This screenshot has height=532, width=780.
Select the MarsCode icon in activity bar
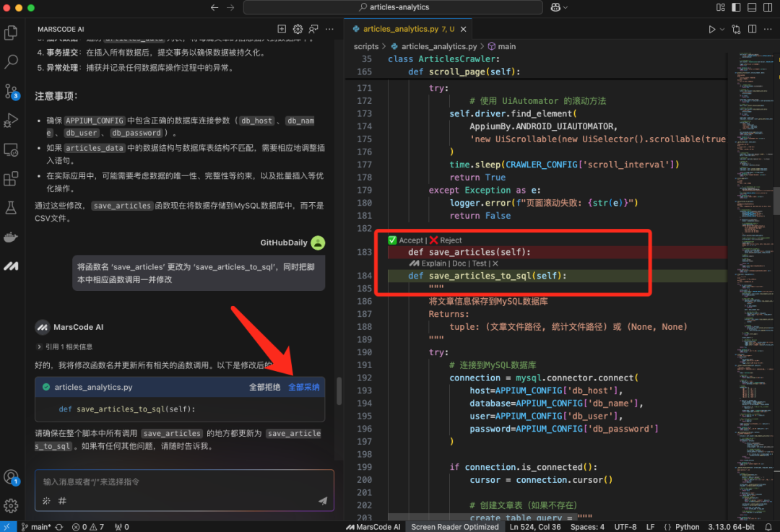pyautogui.click(x=11, y=266)
